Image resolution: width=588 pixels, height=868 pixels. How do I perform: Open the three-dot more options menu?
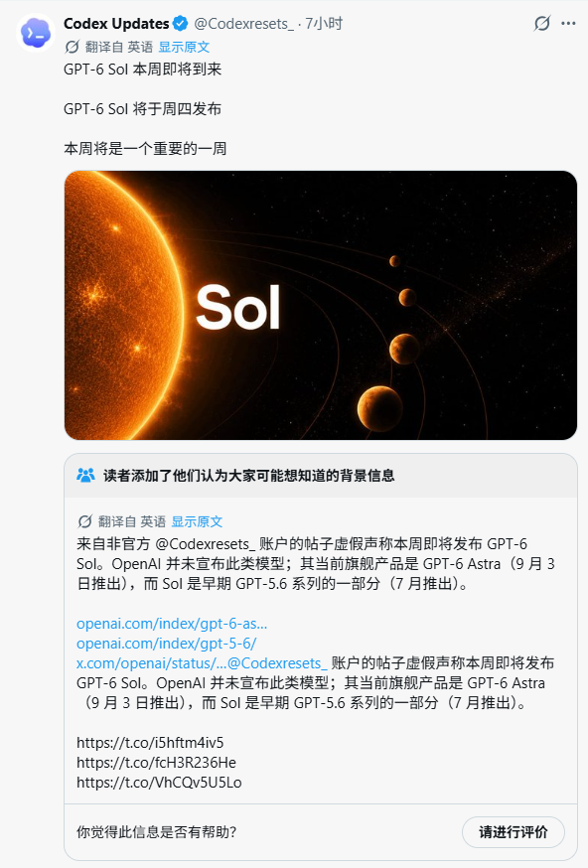(568, 24)
